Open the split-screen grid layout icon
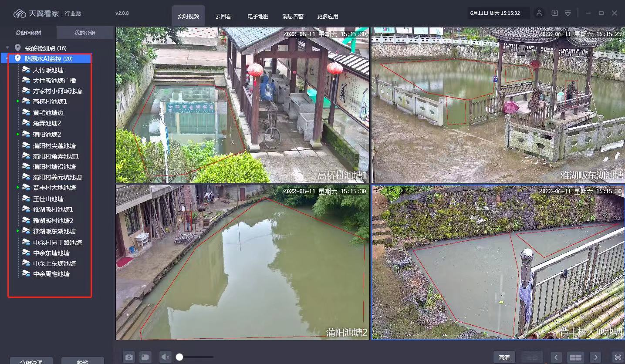Screen dimensions: 625x364 [x=575, y=357]
